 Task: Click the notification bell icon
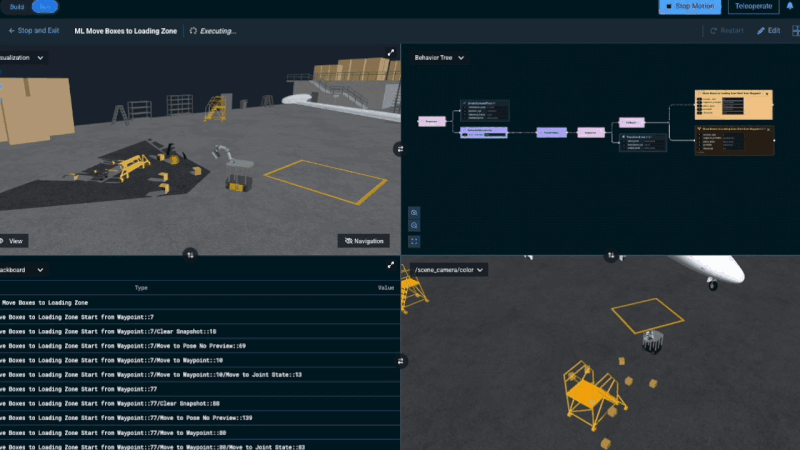pyautogui.click(x=790, y=7)
